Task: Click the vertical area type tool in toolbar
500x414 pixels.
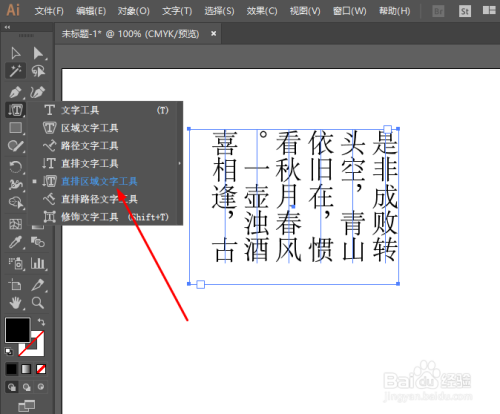Action: click(x=15, y=110)
